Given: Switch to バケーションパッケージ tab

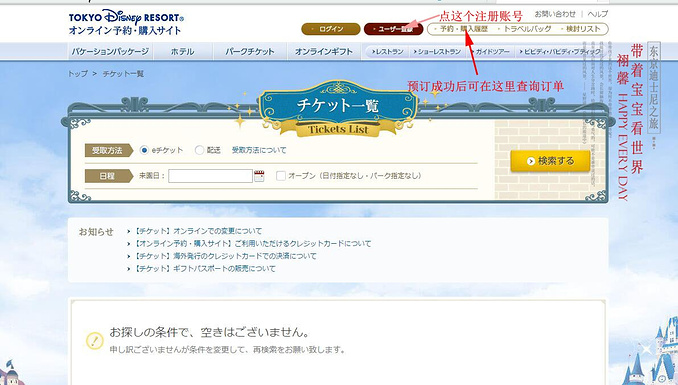Looking at the screenshot, I should point(110,51).
